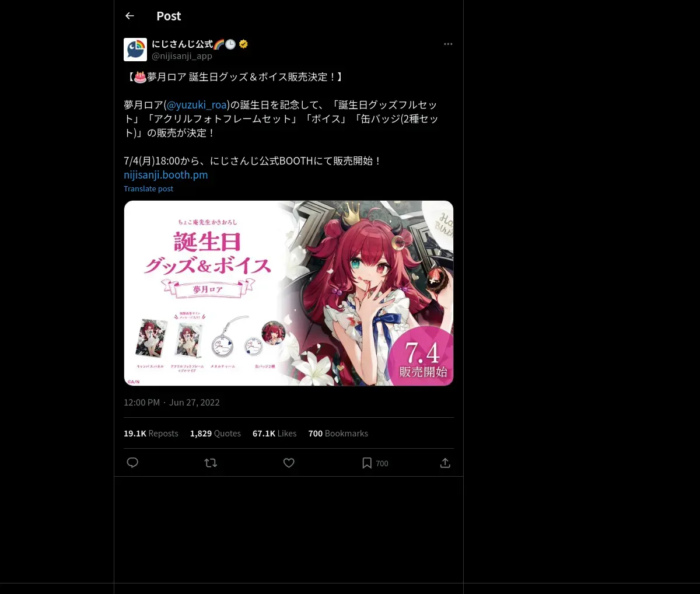The height and width of the screenshot is (594, 700).
Task: Click the reply speech bubble icon
Action: (132, 463)
